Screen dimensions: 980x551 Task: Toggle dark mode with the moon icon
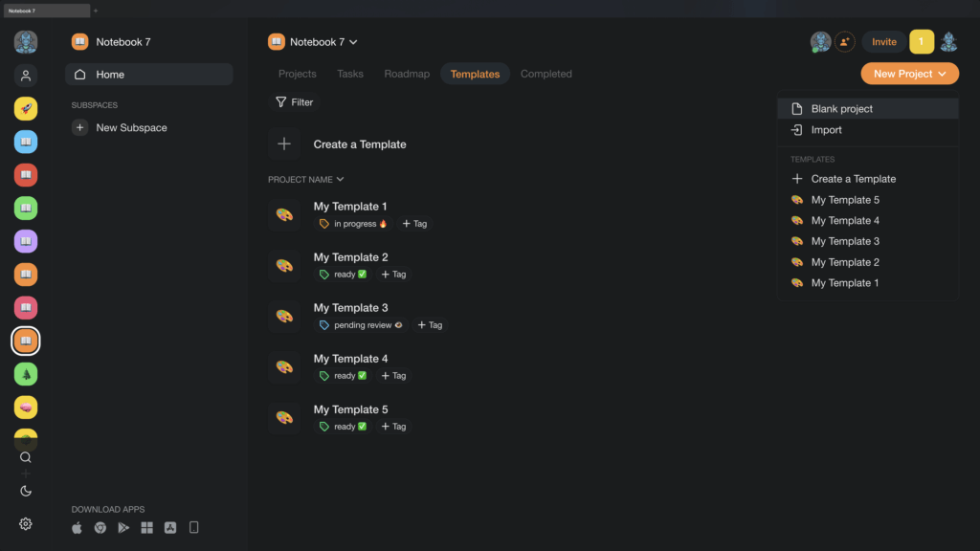tap(26, 491)
